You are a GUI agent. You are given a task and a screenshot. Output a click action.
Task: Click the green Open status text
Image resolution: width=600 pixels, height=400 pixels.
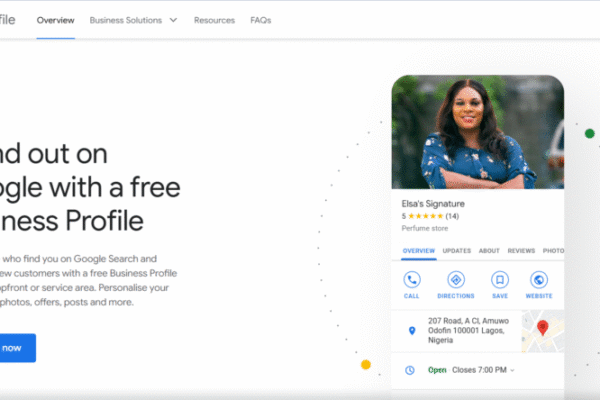437,370
